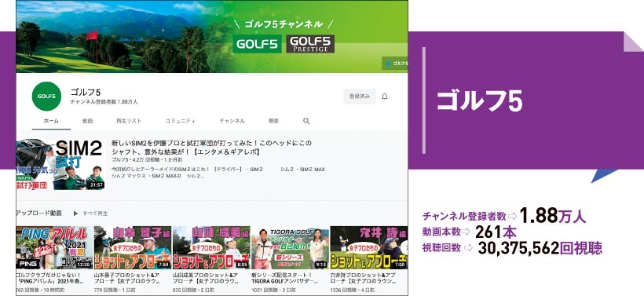
Task: Click the 261本 video count in the sidebar
Action: pos(496,232)
